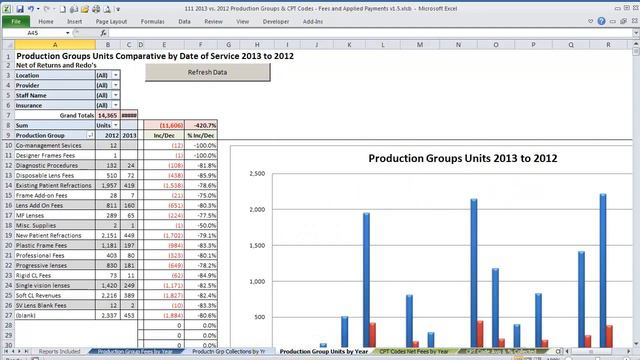Click inside the Name Box showing A45
Viewport: 640px width, 360px height.
[33, 33]
